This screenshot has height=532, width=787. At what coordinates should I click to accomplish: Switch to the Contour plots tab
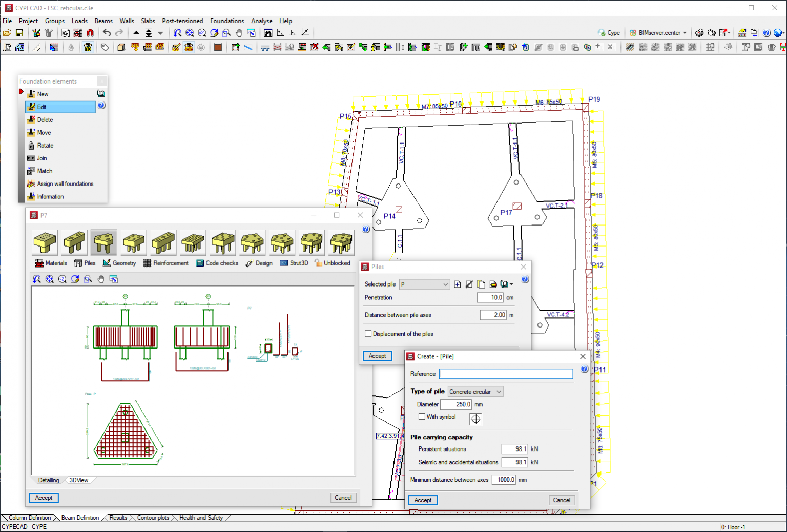pos(153,518)
